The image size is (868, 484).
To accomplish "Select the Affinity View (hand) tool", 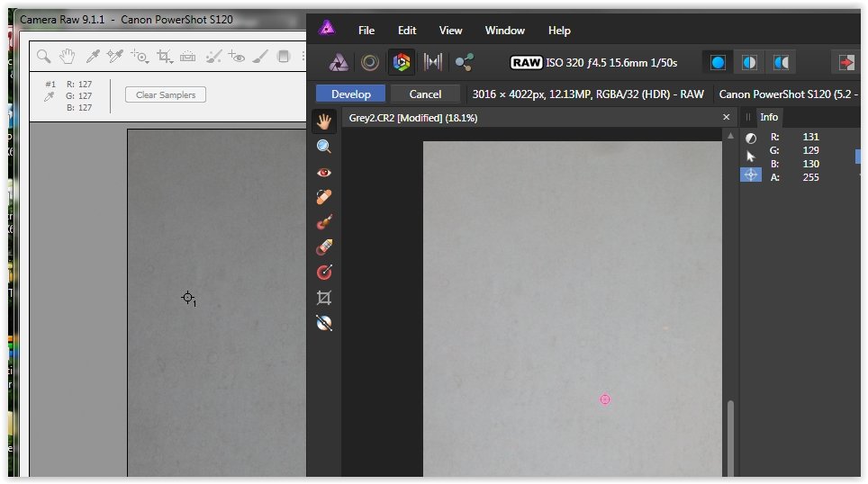I will click(x=324, y=121).
